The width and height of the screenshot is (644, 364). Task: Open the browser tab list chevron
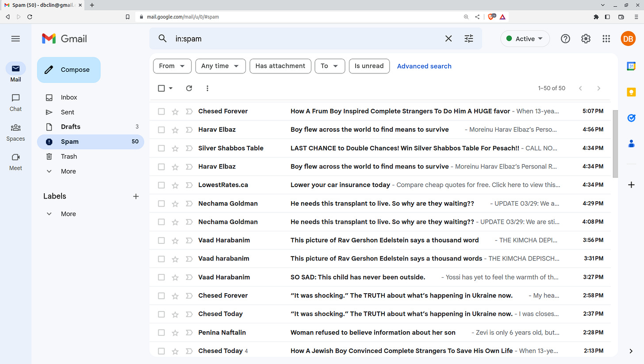(x=602, y=5)
